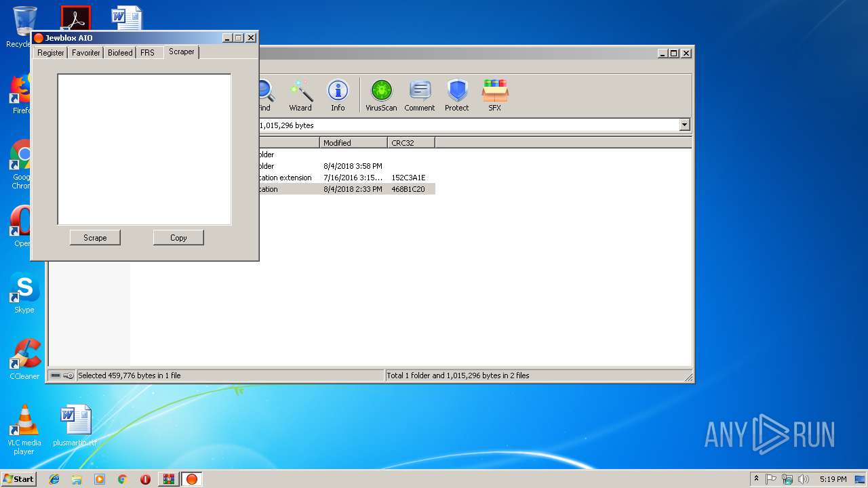Open Internet Explorer from the taskbar
Image resolution: width=868 pixels, height=488 pixels.
click(x=54, y=479)
